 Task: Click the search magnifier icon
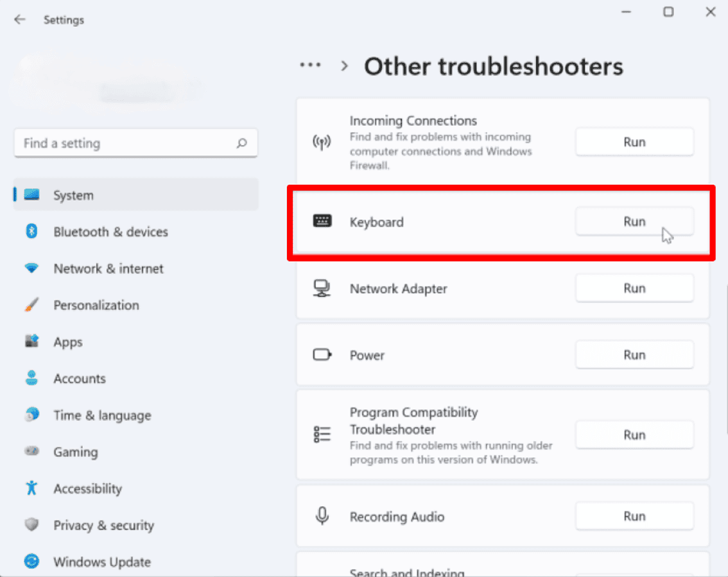[x=241, y=143]
